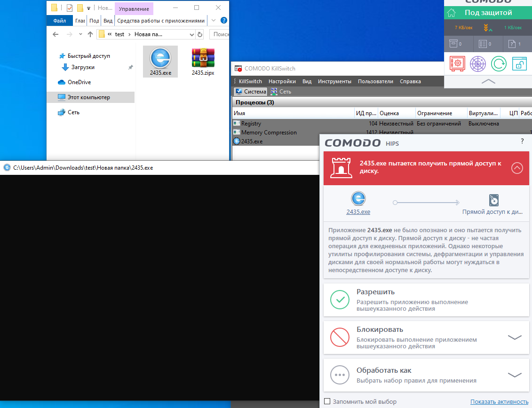Click console window title bar icon
Image resolution: width=532 pixels, height=408 pixels.
point(7,167)
